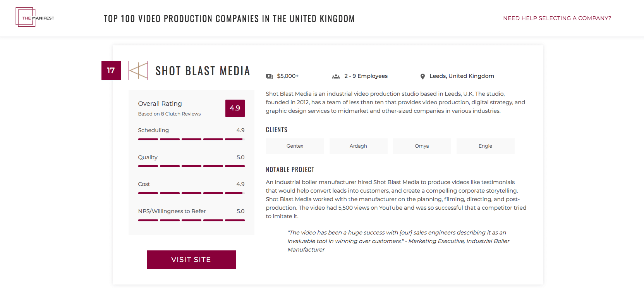Click the NPS/Willingness to Refer bar

(191, 220)
